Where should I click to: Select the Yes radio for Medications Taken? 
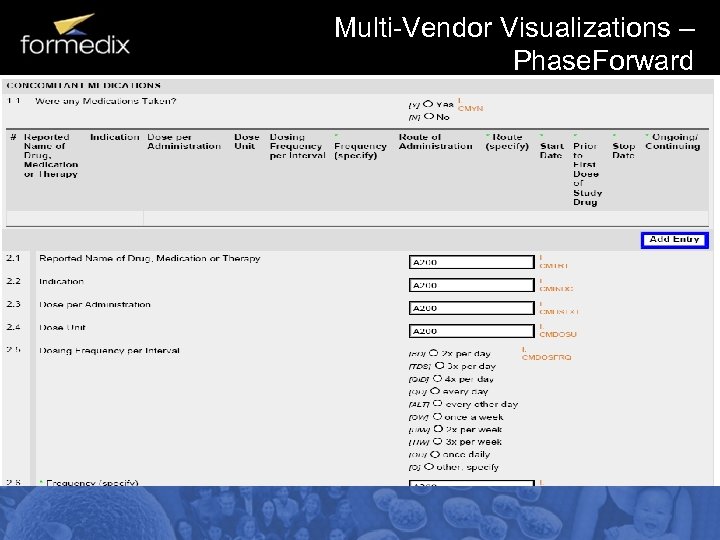pyautogui.click(x=428, y=104)
